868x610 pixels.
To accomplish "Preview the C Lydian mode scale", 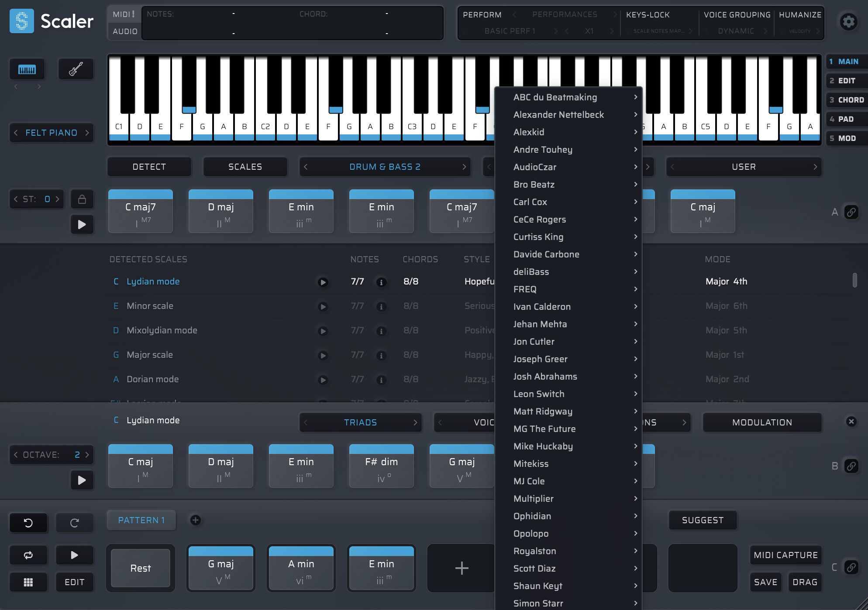I will tap(323, 282).
